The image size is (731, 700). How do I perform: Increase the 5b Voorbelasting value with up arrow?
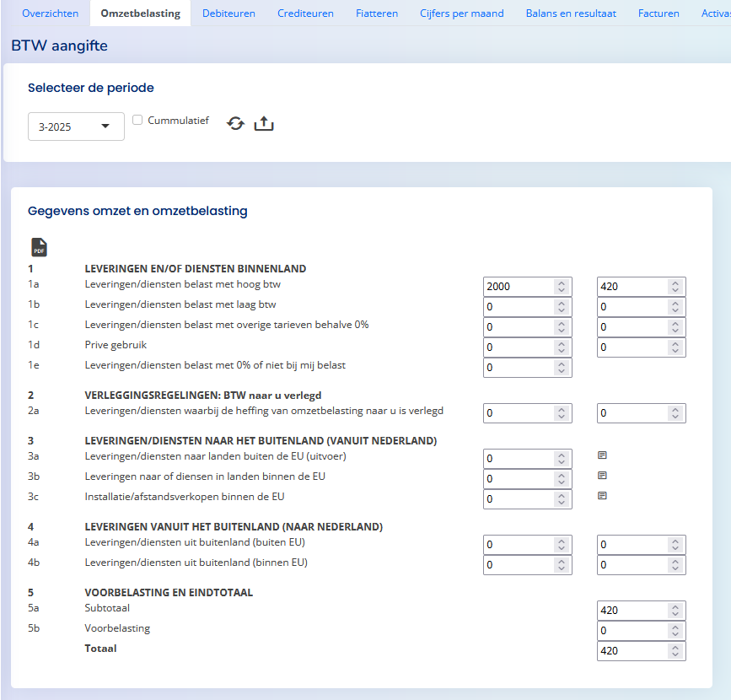click(x=675, y=627)
